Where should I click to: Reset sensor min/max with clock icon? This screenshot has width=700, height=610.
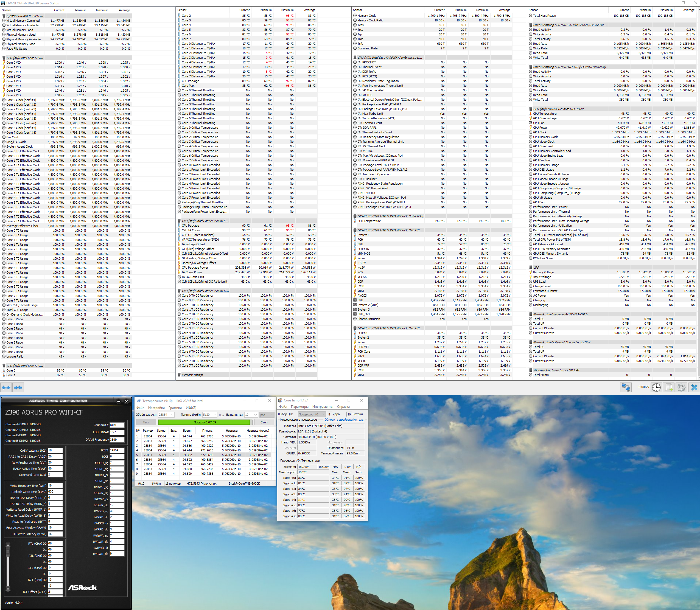pyautogui.click(x=656, y=387)
